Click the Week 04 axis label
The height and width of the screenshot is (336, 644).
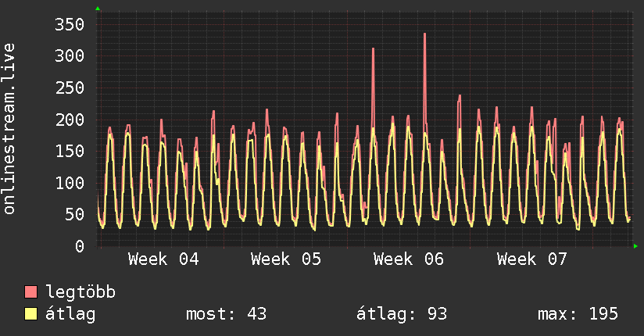tap(163, 259)
